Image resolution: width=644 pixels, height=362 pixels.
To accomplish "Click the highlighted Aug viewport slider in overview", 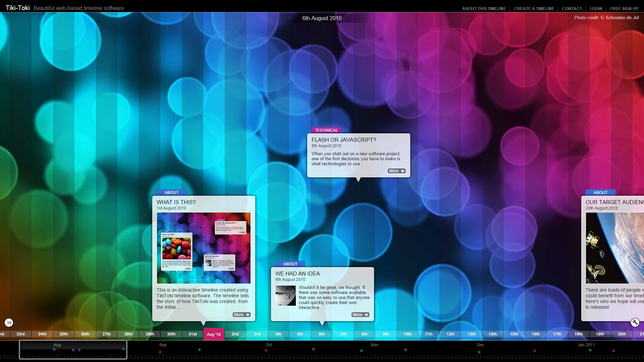I will 73,350.
